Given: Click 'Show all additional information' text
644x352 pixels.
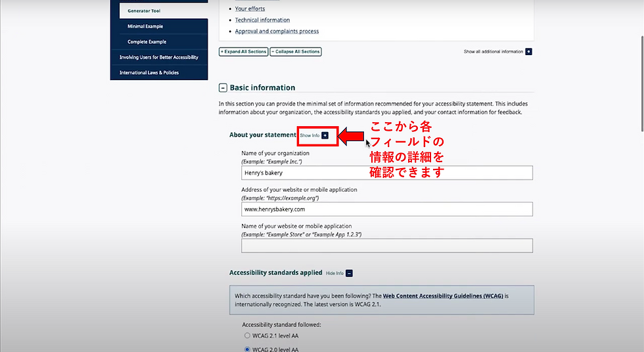Looking at the screenshot, I should click(x=494, y=52).
